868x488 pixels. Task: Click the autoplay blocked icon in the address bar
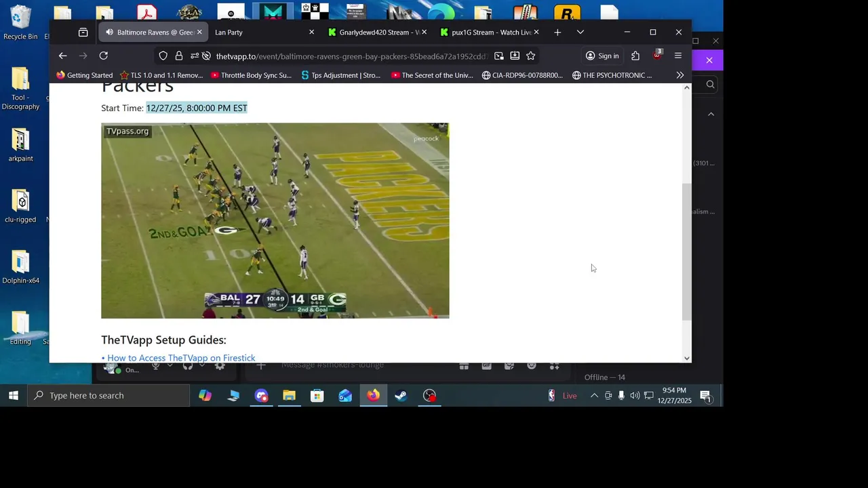coord(206,56)
